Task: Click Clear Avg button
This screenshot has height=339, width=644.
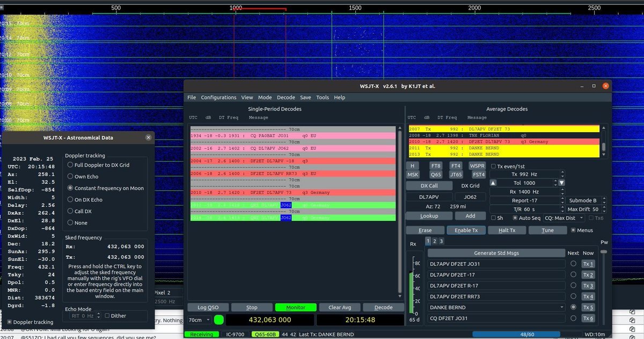Action: 339,307
